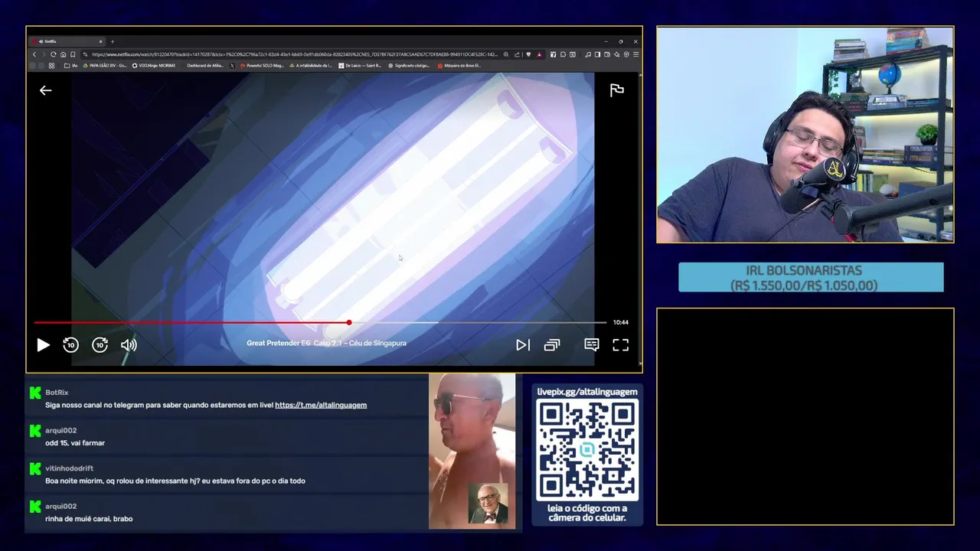
Task: Bookmark this page icon
Action: click(73, 54)
